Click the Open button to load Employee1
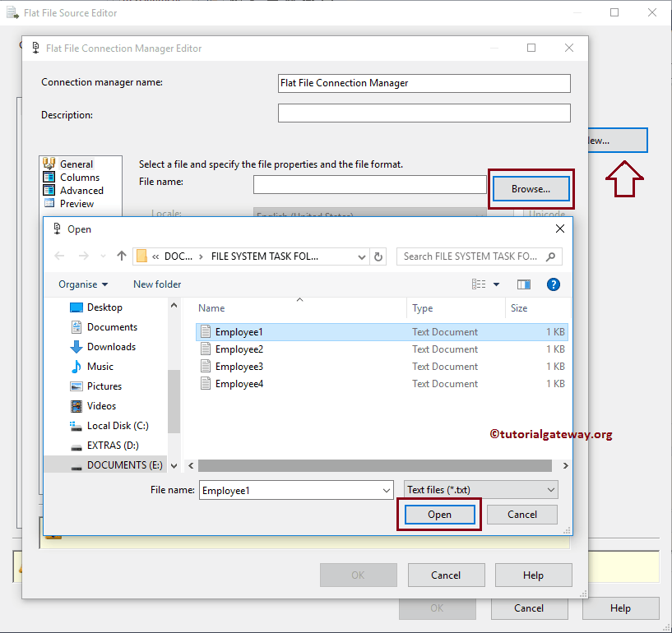This screenshot has height=633, width=672. [x=438, y=514]
